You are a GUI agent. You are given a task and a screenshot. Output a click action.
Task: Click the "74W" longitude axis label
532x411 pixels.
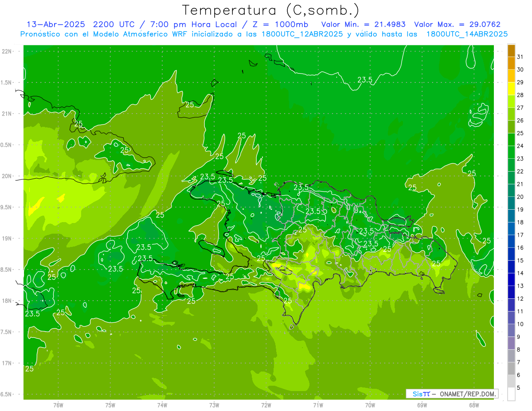(162, 405)
